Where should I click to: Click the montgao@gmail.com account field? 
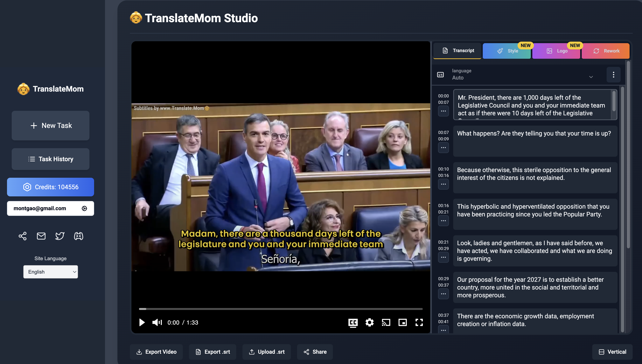pos(51,208)
